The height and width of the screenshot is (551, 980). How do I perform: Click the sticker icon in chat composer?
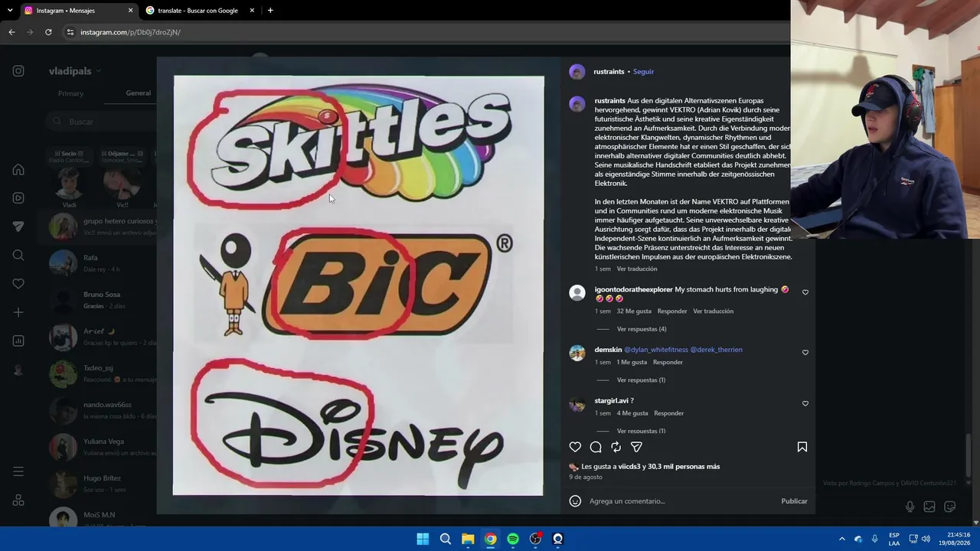pos(949,507)
